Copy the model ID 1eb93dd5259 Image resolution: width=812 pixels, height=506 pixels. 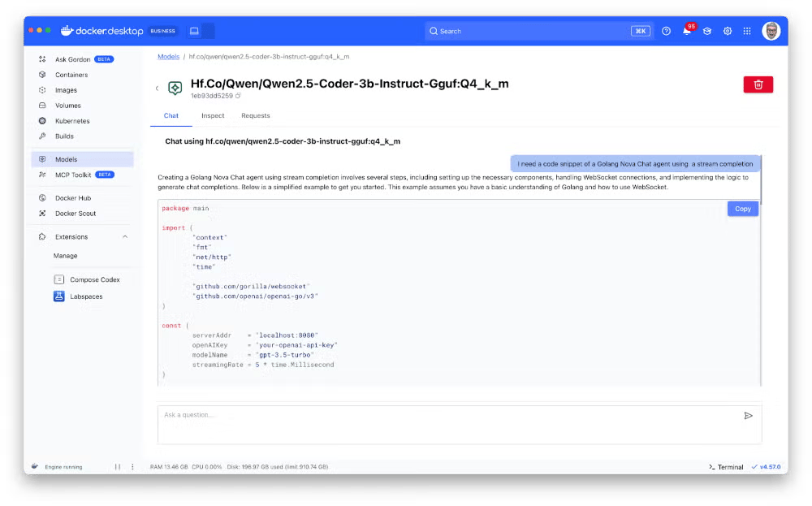tap(238, 96)
